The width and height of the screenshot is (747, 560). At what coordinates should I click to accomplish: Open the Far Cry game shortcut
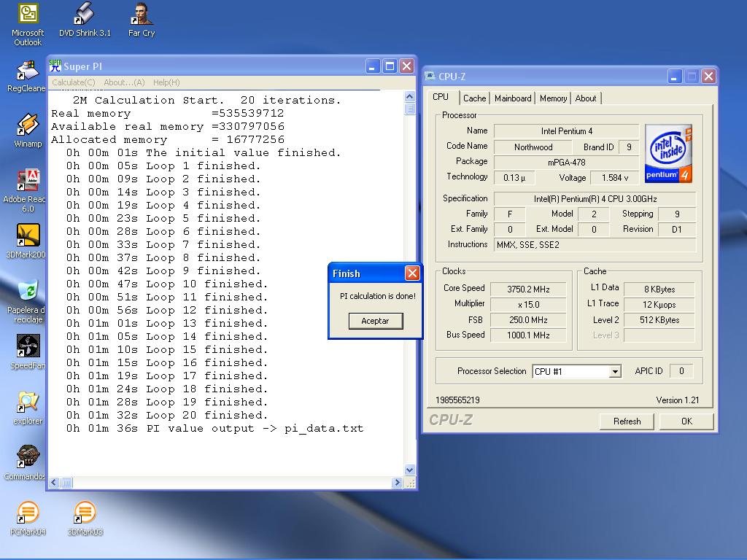[142, 15]
